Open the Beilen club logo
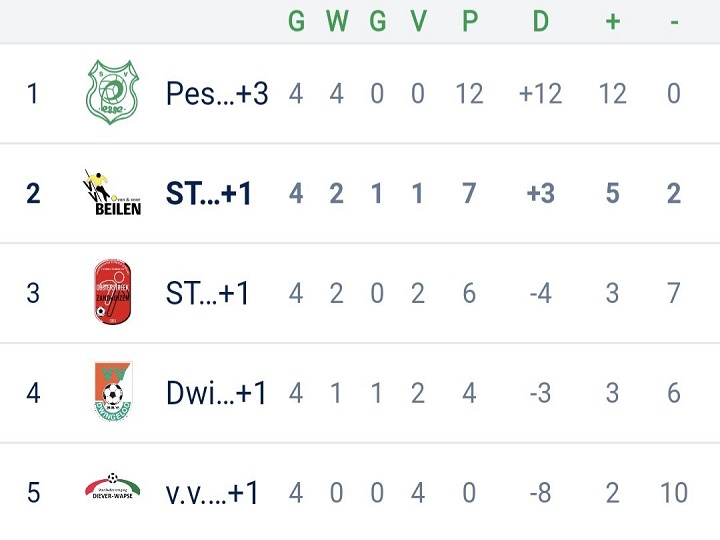The image size is (720, 540). (x=112, y=192)
